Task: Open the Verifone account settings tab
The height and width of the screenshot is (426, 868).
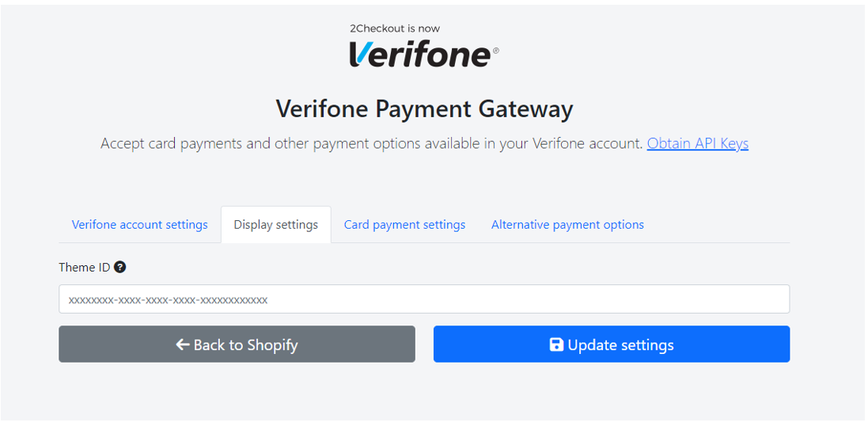Action: click(x=139, y=225)
